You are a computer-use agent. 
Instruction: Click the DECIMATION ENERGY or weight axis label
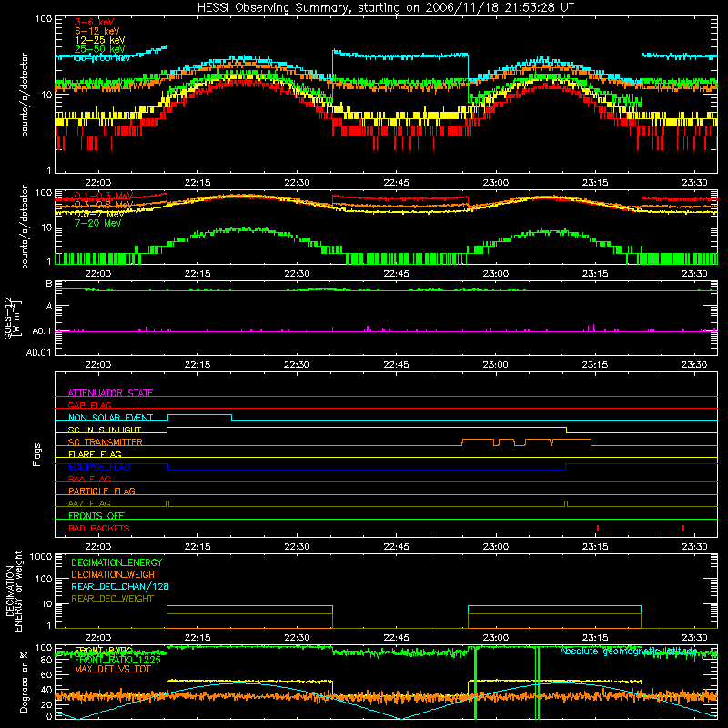coord(14,591)
